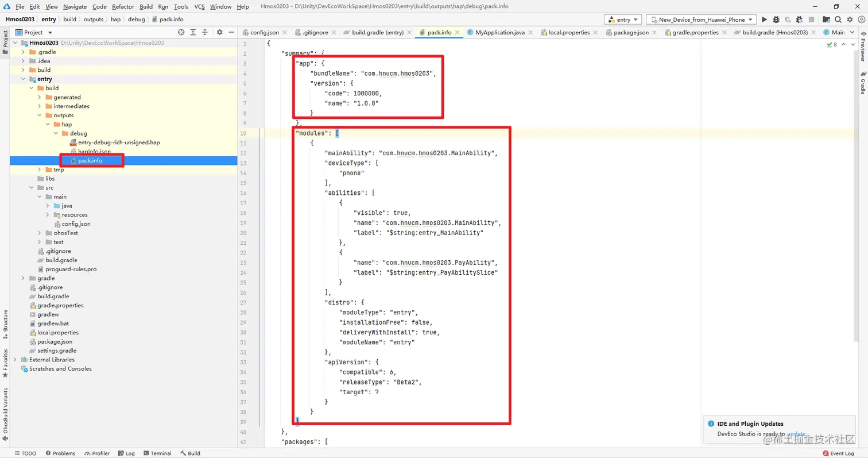Open the Problems tool window
The width and height of the screenshot is (868, 458).
pyautogui.click(x=60, y=453)
